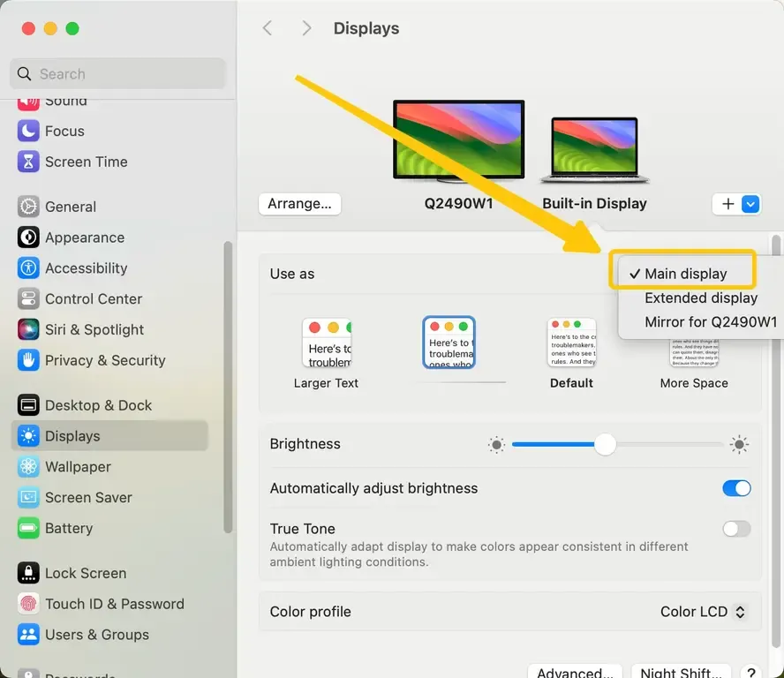Click the magnifier icon in Search field
Screen dimensions: 784x678
coord(24,74)
